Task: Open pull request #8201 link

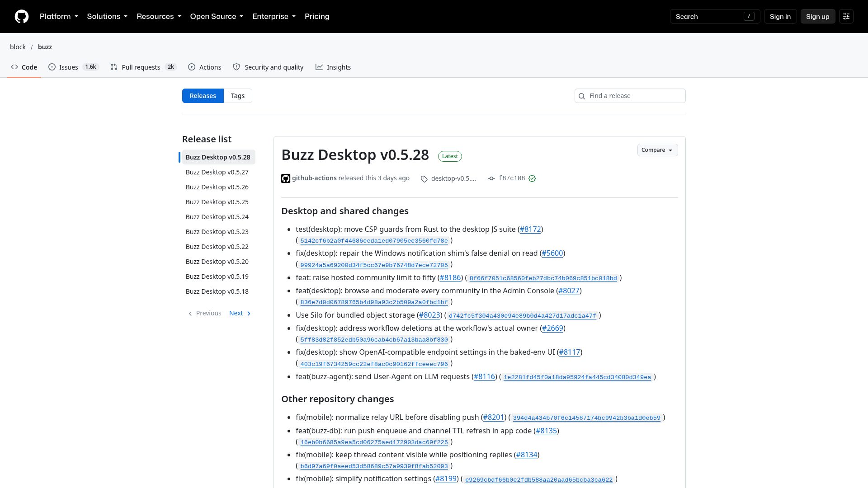Action: click(494, 417)
